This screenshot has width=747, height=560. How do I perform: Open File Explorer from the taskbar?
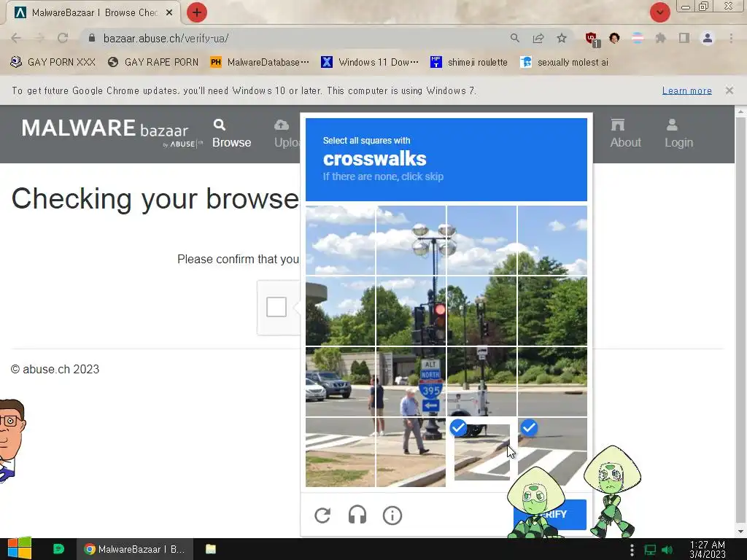click(x=211, y=549)
